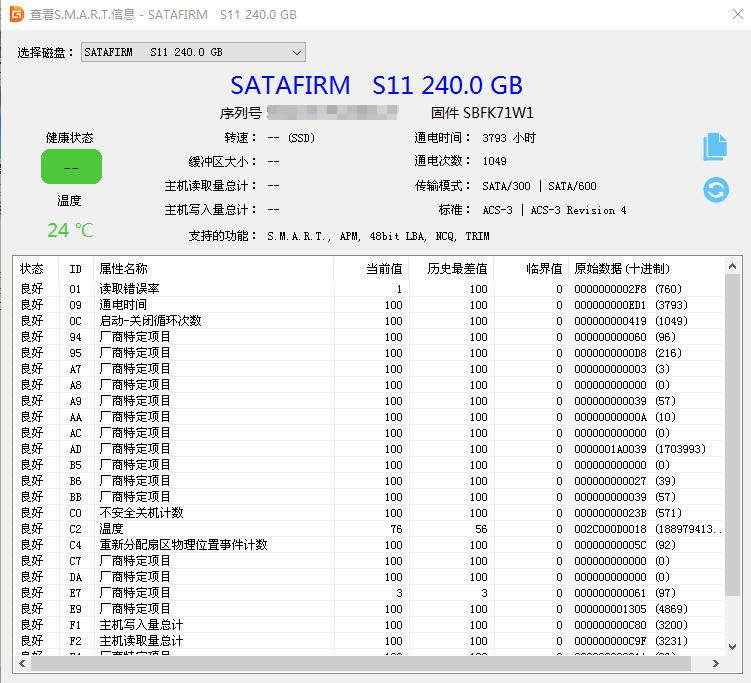
Task: Click raw value 000000001305 (4869)
Action: [x=631, y=609]
